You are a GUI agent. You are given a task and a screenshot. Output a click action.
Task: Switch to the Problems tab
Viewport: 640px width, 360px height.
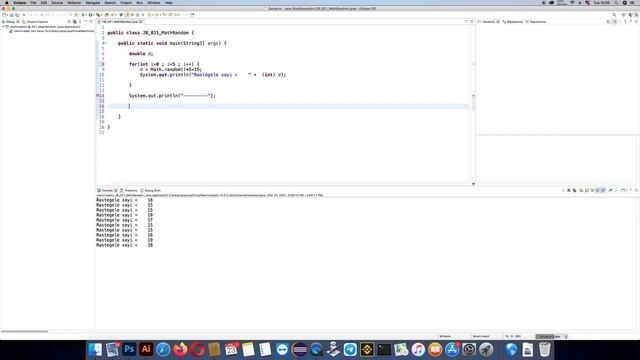(129, 191)
